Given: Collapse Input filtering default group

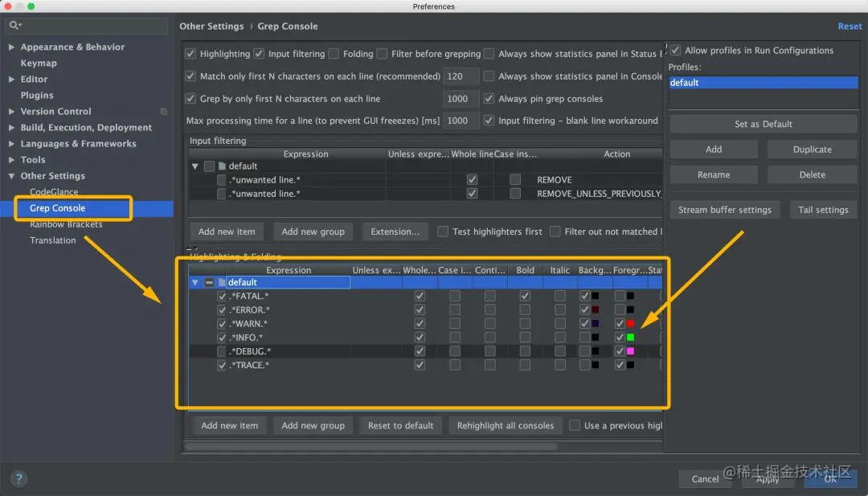Looking at the screenshot, I should (x=194, y=166).
